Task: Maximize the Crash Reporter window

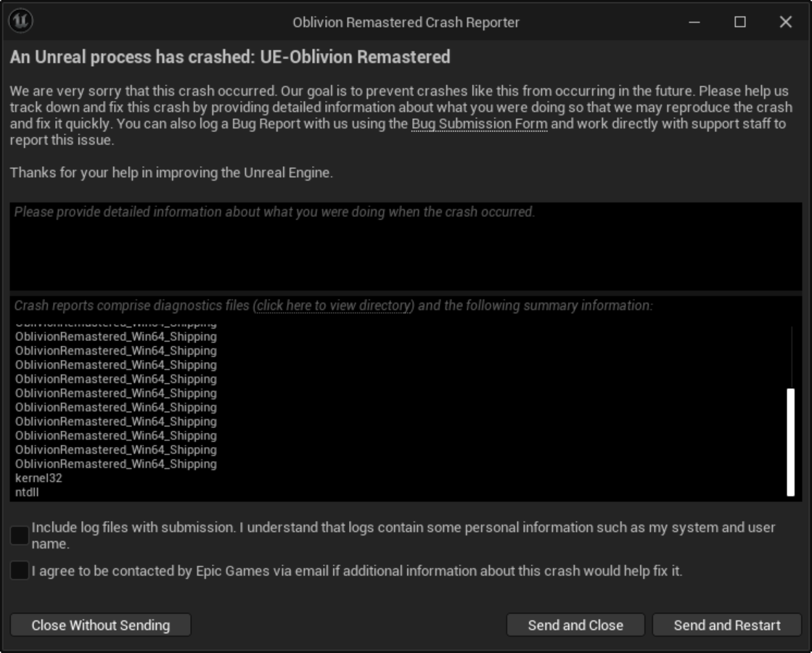Action: pyautogui.click(x=740, y=22)
